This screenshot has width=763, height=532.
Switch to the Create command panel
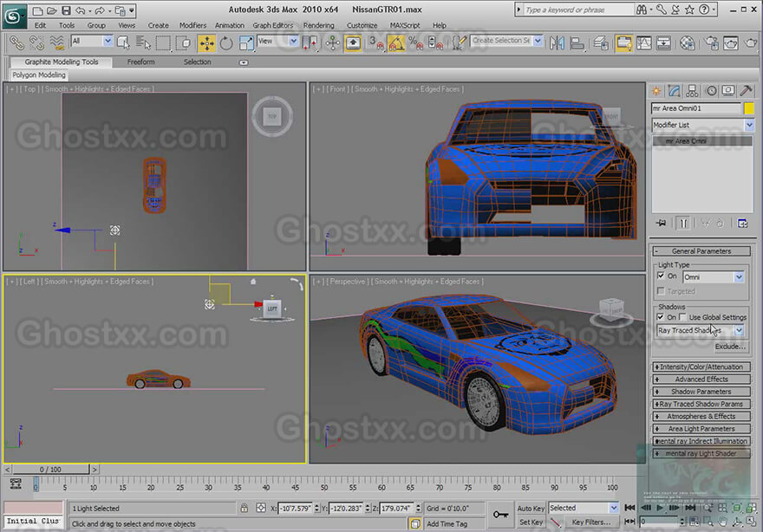tap(656, 91)
